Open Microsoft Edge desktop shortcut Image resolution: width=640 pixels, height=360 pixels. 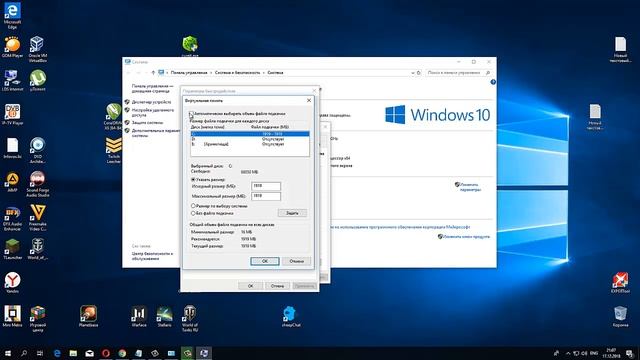click(x=12, y=15)
